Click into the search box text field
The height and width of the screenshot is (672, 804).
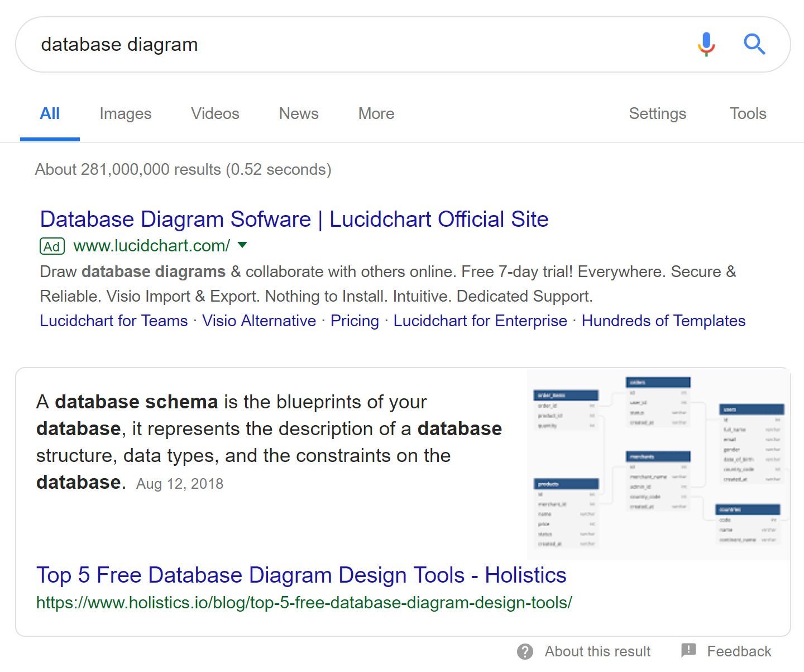[357, 45]
